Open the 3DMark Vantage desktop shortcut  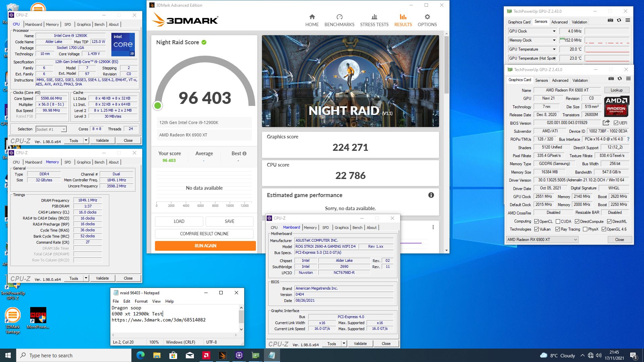12,321
